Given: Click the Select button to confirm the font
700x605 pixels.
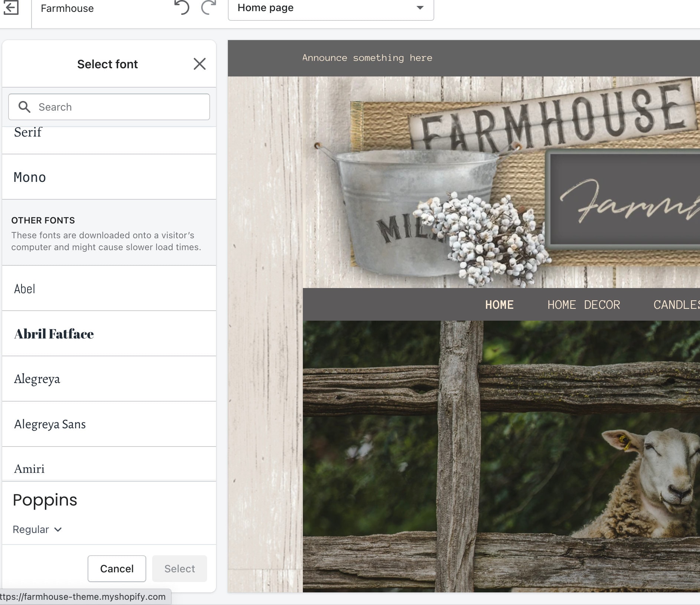Looking at the screenshot, I should pos(179,569).
